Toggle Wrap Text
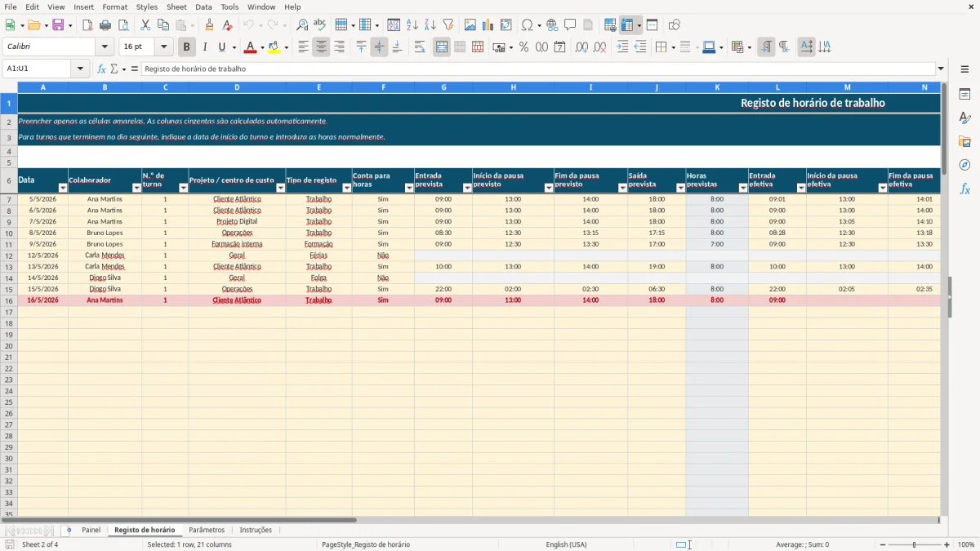The width and height of the screenshot is (980, 551). point(420,47)
